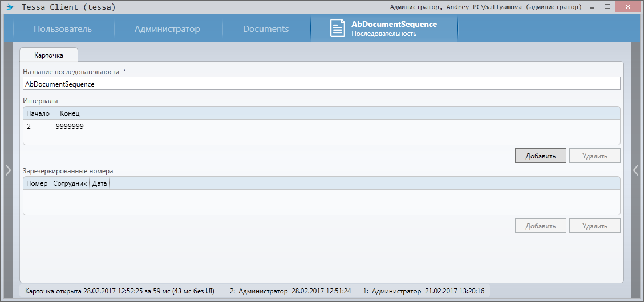Select the Карточка tab
This screenshot has height=302, width=644.
coord(48,55)
